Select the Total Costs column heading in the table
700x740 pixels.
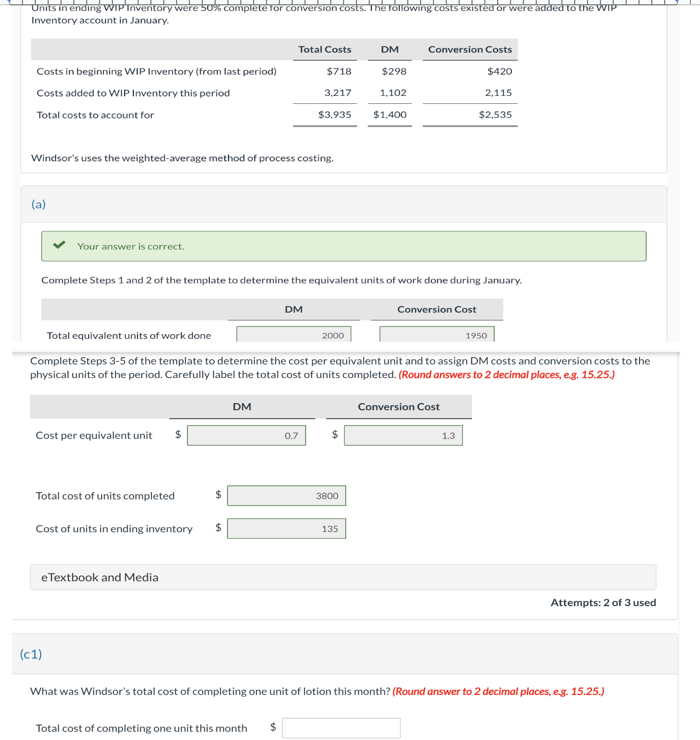(x=324, y=49)
